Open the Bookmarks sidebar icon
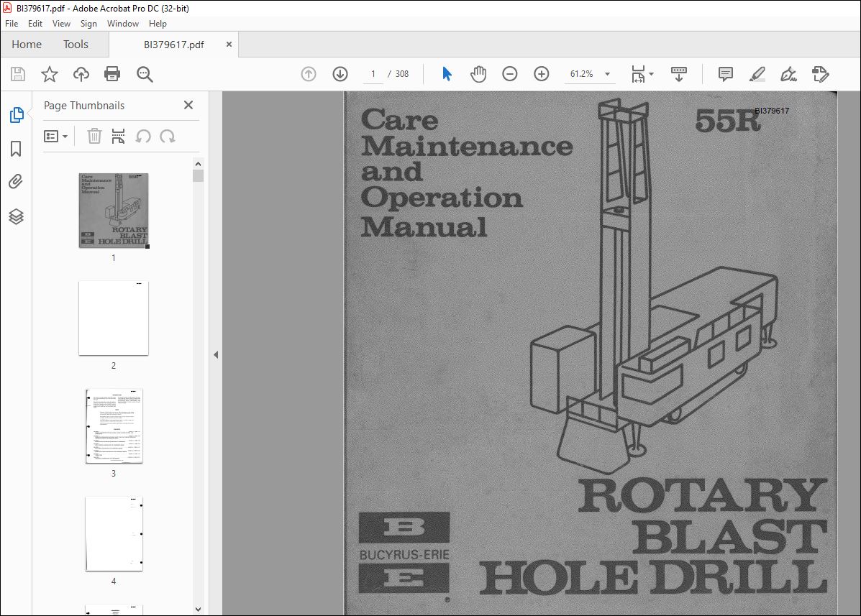The image size is (861, 616). tap(16, 149)
